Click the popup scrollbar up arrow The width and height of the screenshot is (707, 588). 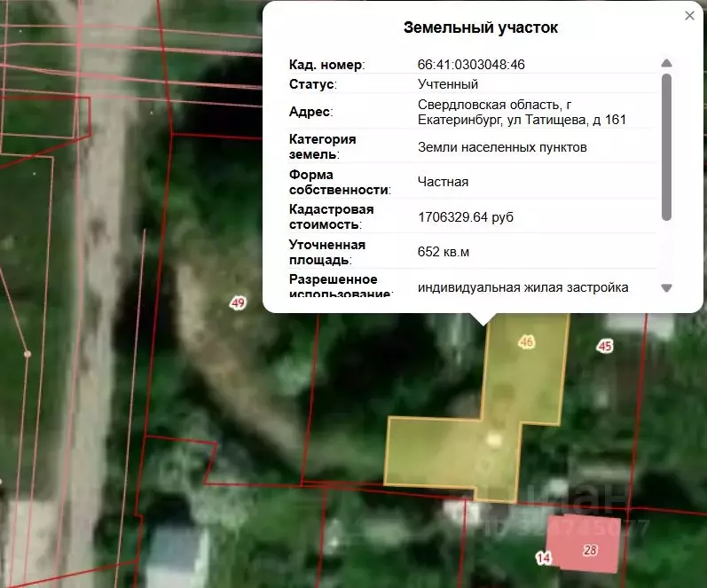click(666, 63)
